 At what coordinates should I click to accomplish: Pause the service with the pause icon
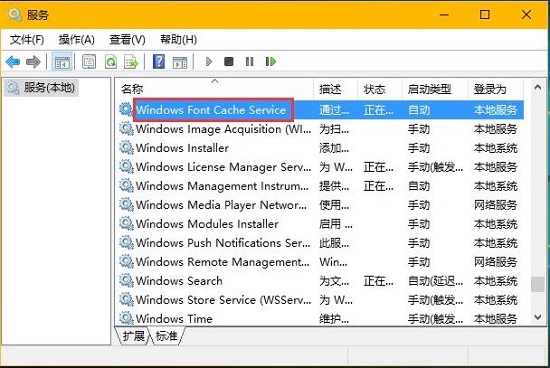point(249,62)
